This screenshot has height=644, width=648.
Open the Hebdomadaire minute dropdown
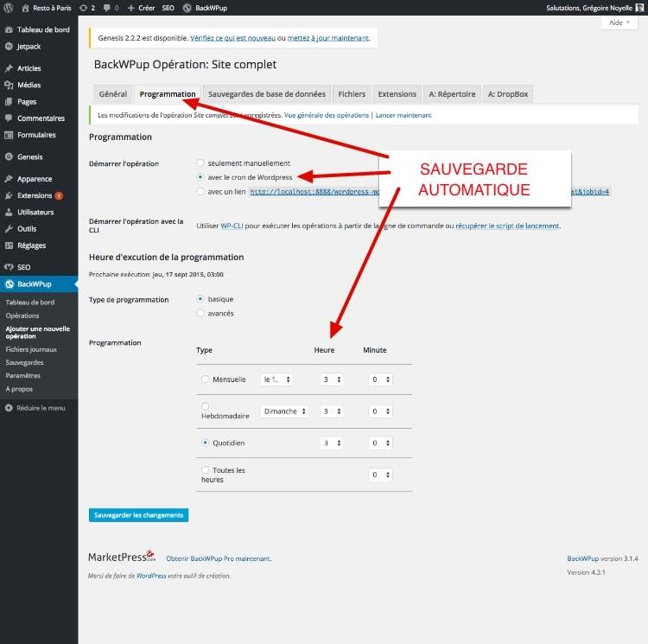380,411
